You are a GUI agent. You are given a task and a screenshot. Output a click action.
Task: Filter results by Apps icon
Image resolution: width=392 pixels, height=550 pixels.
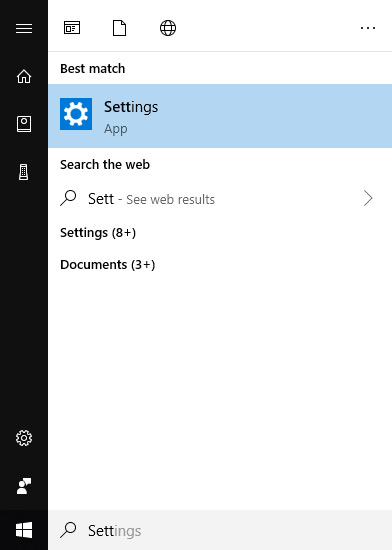click(x=72, y=28)
